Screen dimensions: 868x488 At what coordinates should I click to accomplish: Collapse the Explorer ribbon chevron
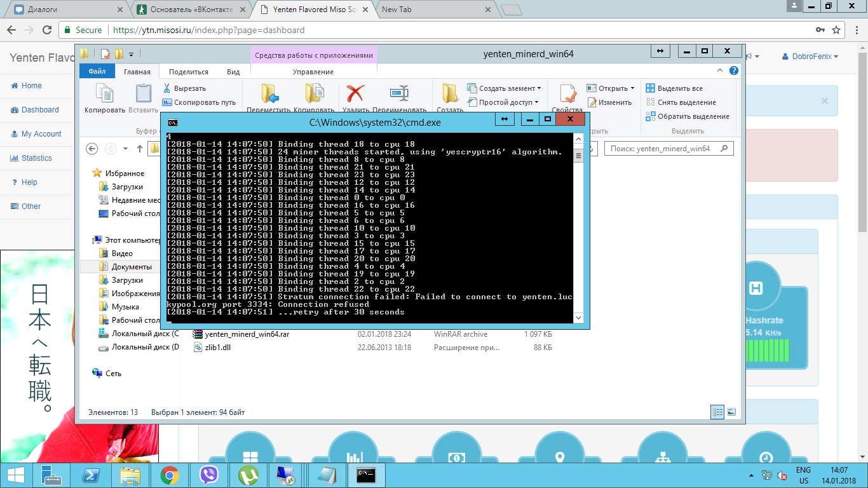pos(720,71)
